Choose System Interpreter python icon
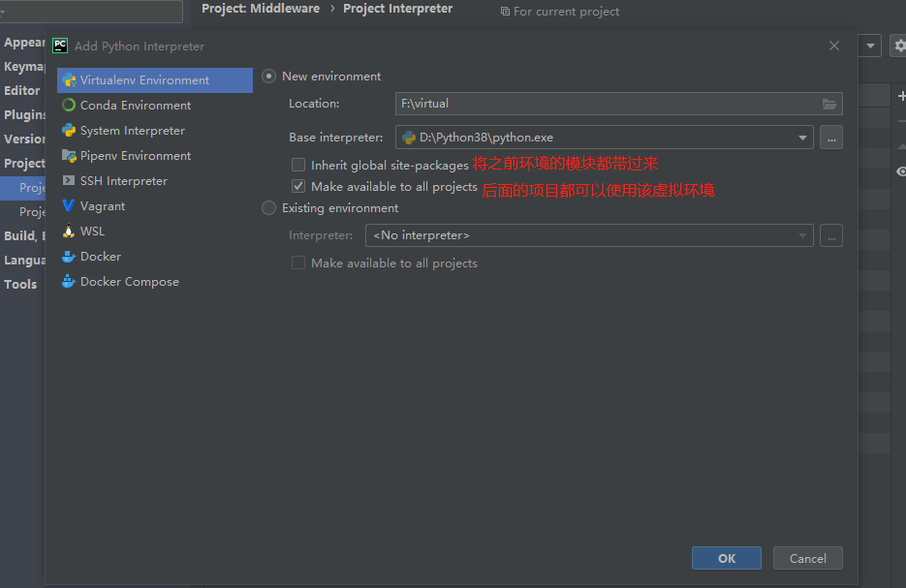This screenshot has height=588, width=906. coord(69,131)
